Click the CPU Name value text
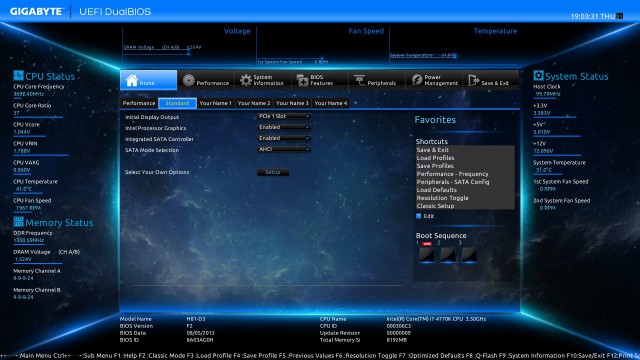 tap(436, 319)
